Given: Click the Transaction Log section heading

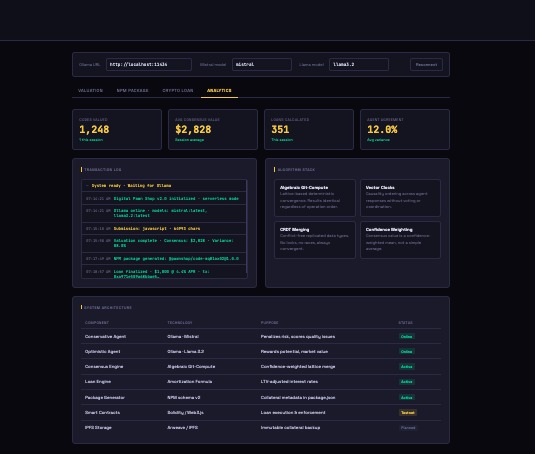Looking at the screenshot, I should [x=103, y=170].
